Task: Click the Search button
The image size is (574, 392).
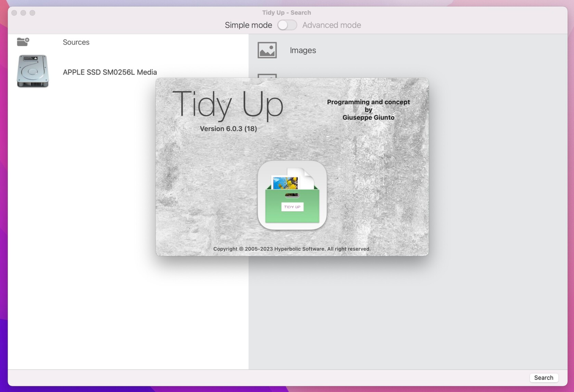Action: point(544,378)
